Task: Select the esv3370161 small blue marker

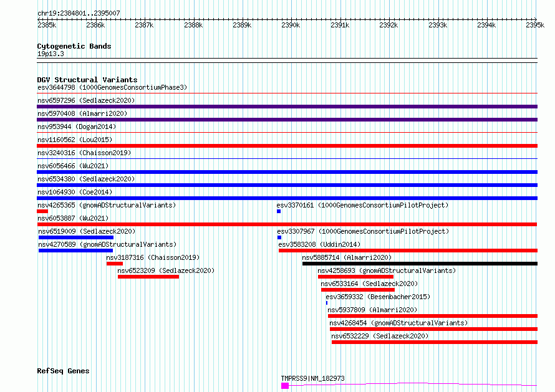Action: click(x=279, y=211)
